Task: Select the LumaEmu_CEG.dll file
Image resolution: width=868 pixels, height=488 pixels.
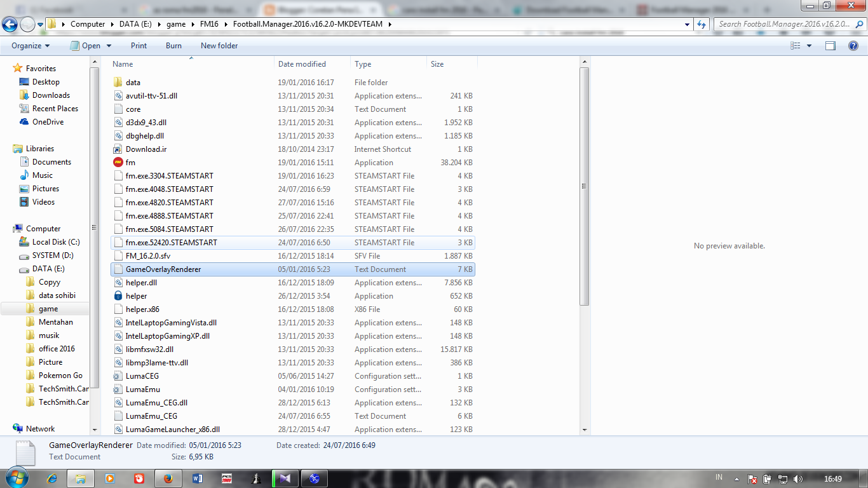Action: [156, 403]
